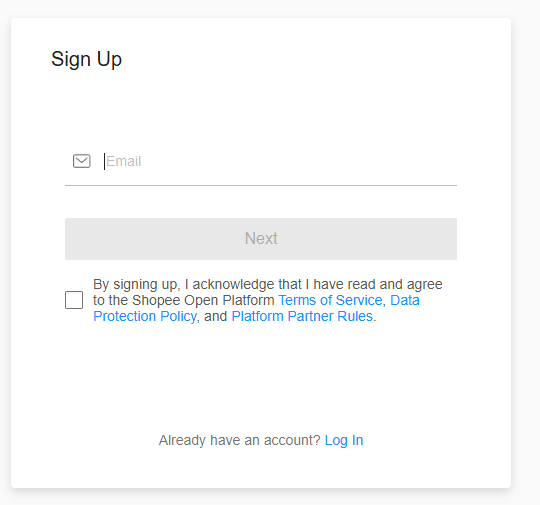Image resolution: width=540 pixels, height=505 pixels.
Task: Focus the Email input field
Action: click(280, 161)
